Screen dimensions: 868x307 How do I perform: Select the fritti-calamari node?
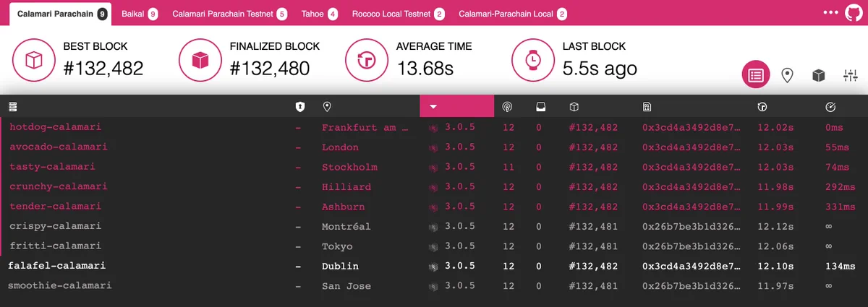coord(55,246)
